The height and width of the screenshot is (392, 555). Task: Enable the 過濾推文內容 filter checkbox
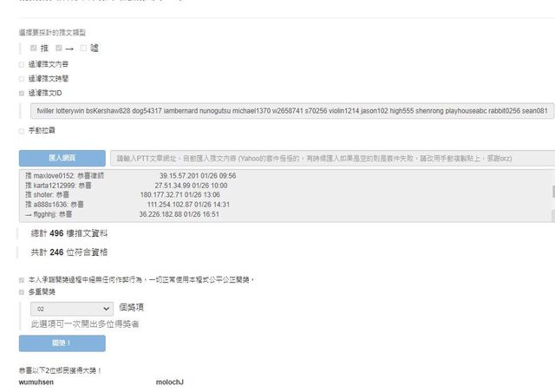tap(22, 64)
